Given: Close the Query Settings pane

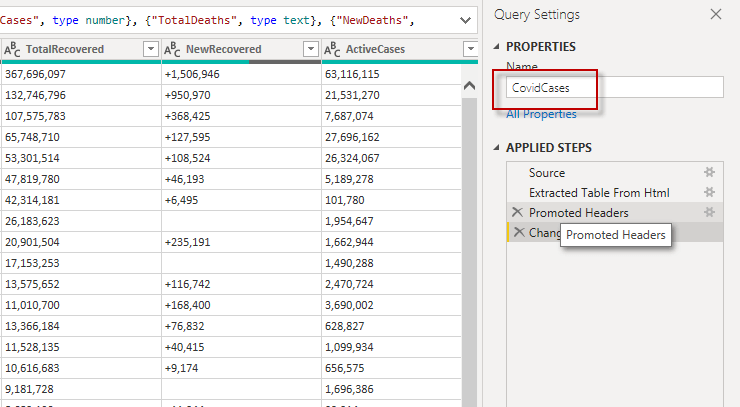Looking at the screenshot, I should [x=716, y=15].
